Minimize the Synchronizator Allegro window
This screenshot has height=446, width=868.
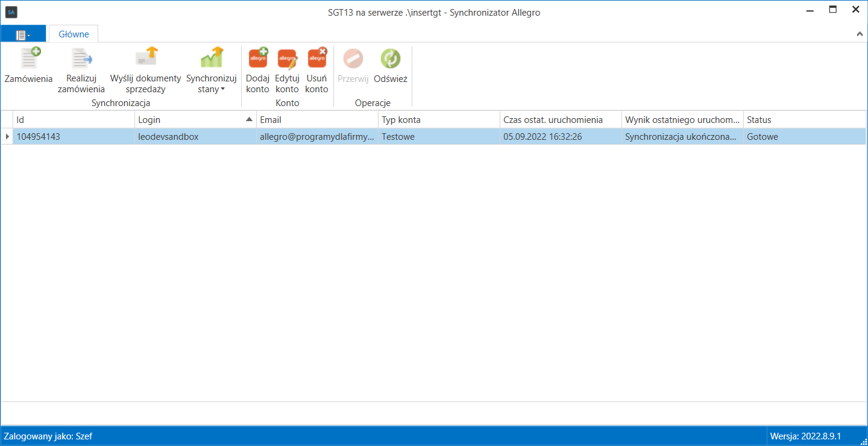point(811,10)
